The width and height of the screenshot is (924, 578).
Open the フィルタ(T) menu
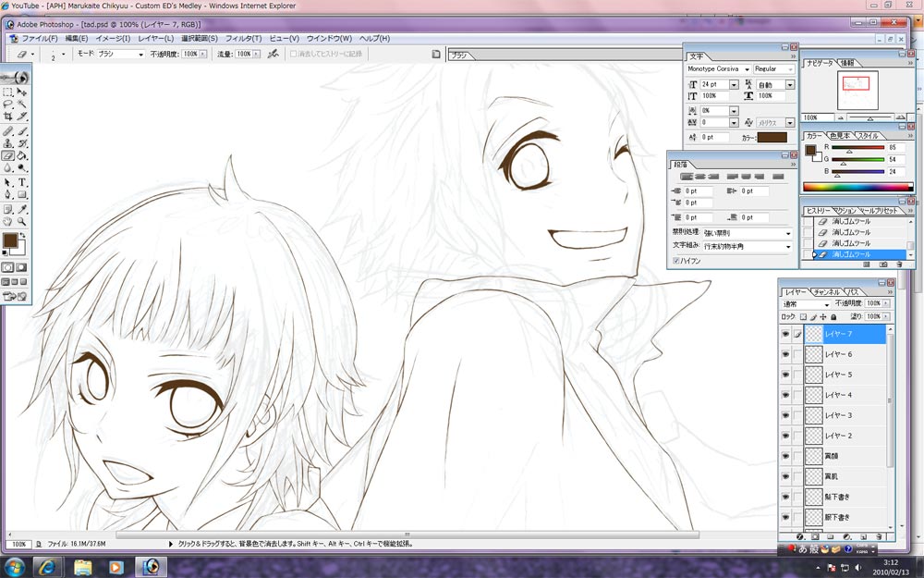(243, 38)
